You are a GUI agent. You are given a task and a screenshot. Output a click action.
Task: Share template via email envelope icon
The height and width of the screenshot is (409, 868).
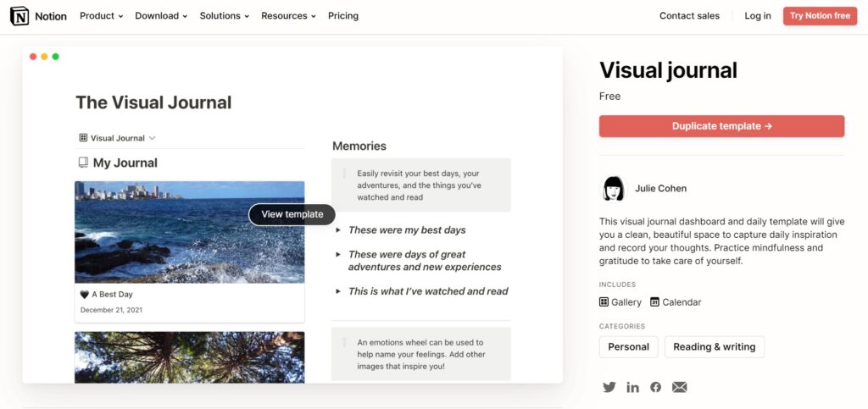(679, 387)
